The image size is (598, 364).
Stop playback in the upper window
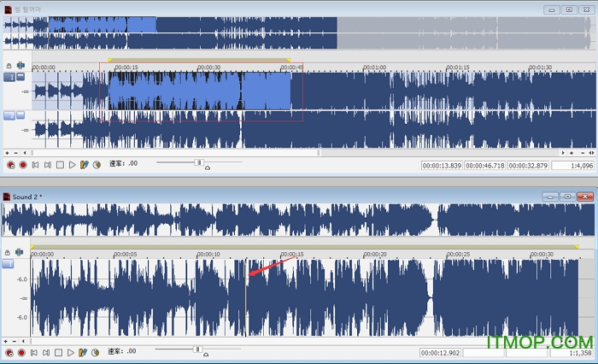point(60,165)
